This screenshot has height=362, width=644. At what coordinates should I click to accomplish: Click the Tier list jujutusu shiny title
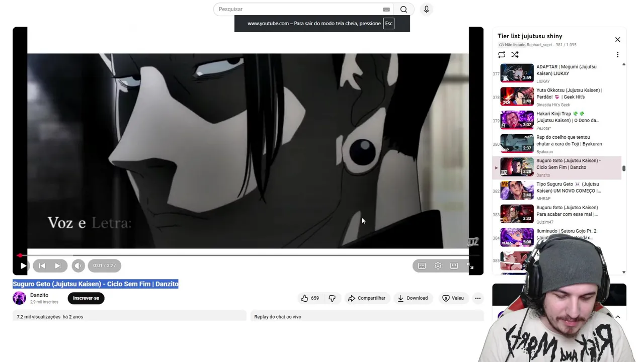tap(530, 36)
